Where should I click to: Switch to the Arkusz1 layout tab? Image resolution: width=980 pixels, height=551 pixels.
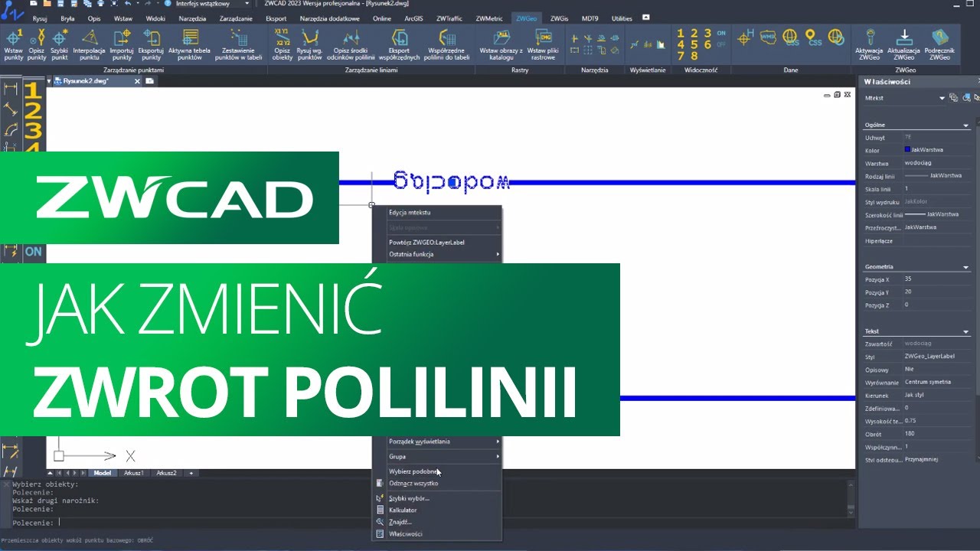pyautogui.click(x=134, y=473)
